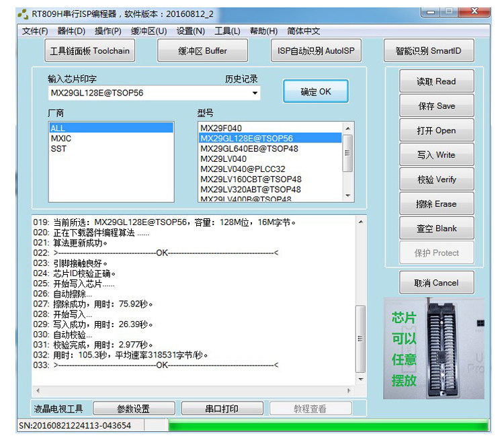The image size is (504, 442).
Task: Click the model list scrollbar thumb
Action: click(x=347, y=153)
